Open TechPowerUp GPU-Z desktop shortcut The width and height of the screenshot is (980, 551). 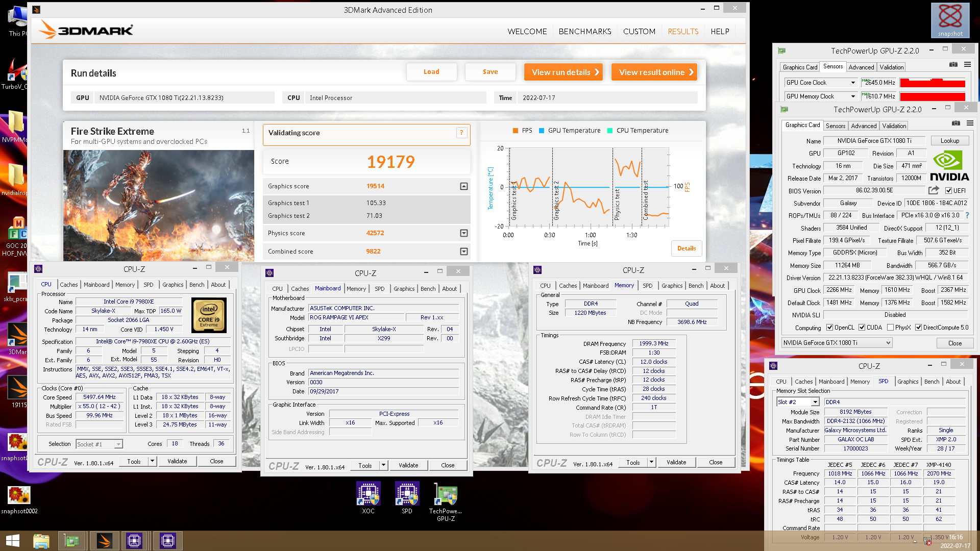pos(446,502)
